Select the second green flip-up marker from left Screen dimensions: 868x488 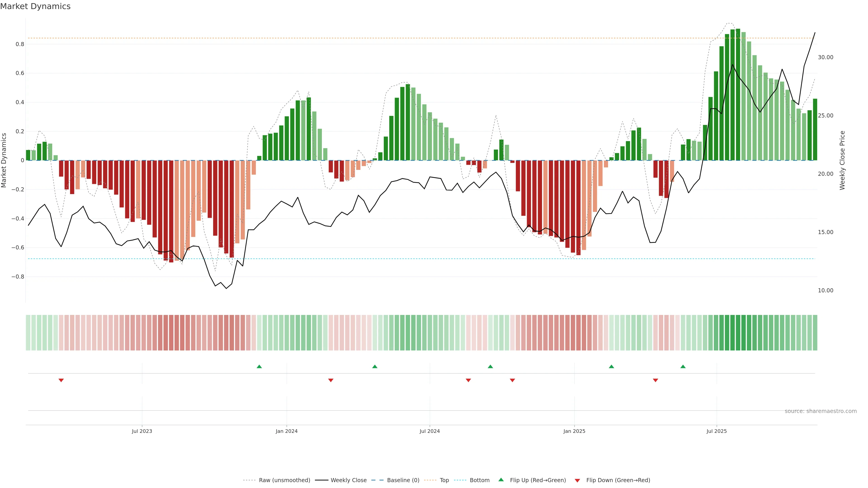(375, 366)
